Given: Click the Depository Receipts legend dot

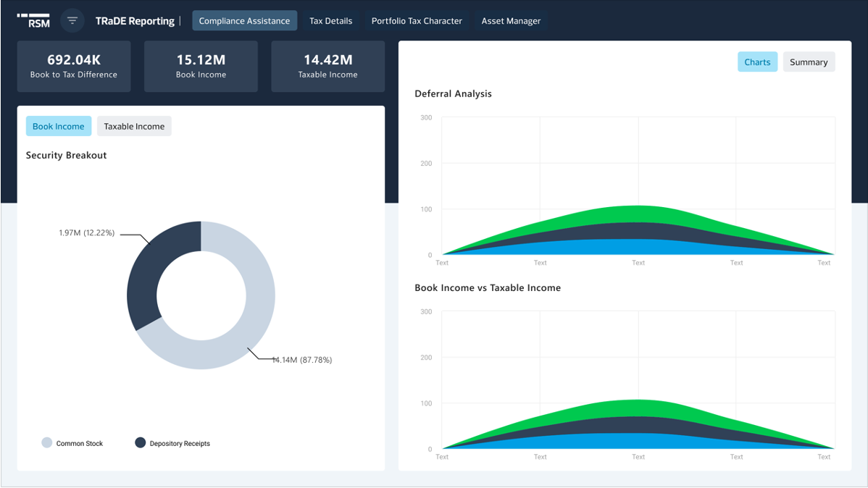Looking at the screenshot, I should (x=141, y=442).
